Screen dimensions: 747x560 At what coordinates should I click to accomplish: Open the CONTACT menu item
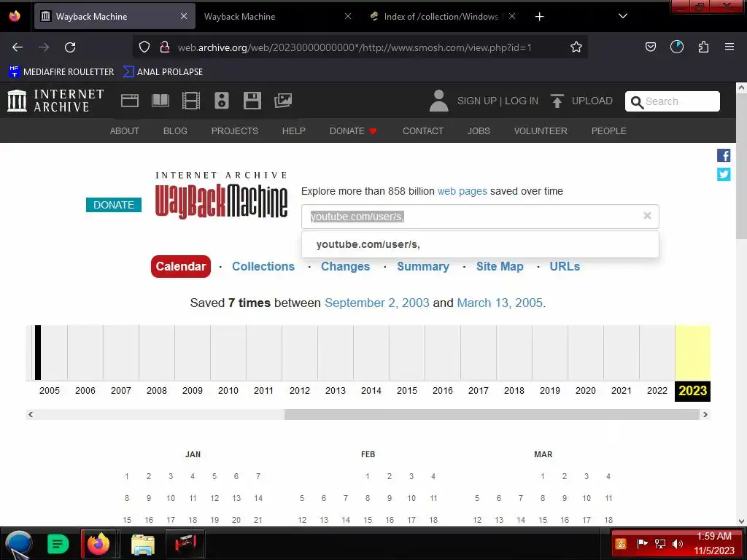(422, 131)
